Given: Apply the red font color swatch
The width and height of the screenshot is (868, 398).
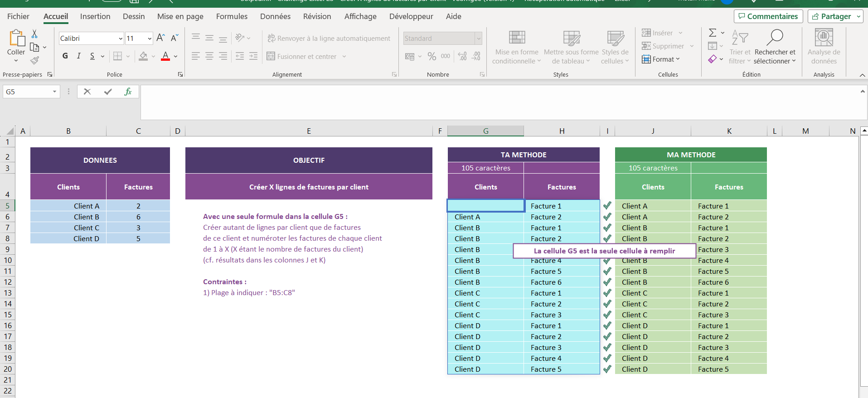Looking at the screenshot, I should (165, 56).
